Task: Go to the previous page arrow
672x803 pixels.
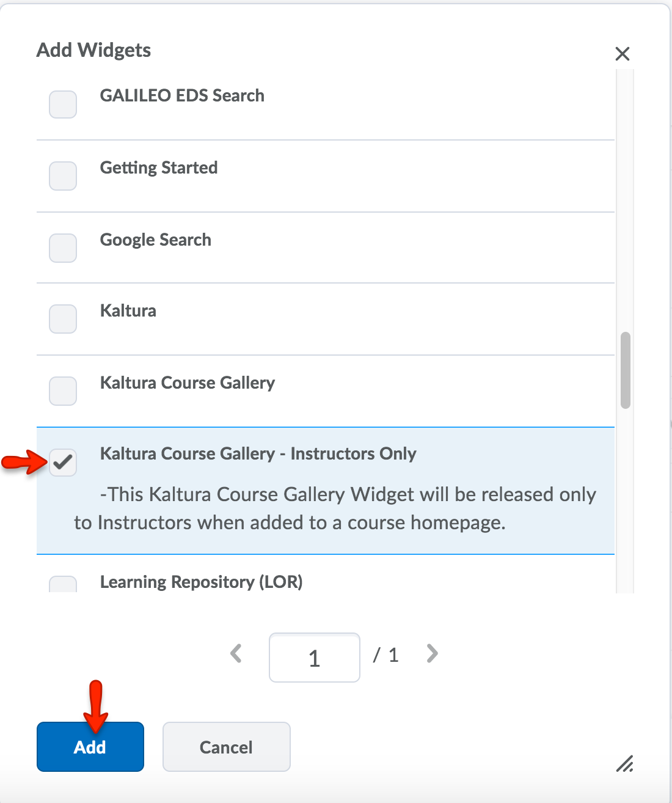Action: pyautogui.click(x=236, y=654)
